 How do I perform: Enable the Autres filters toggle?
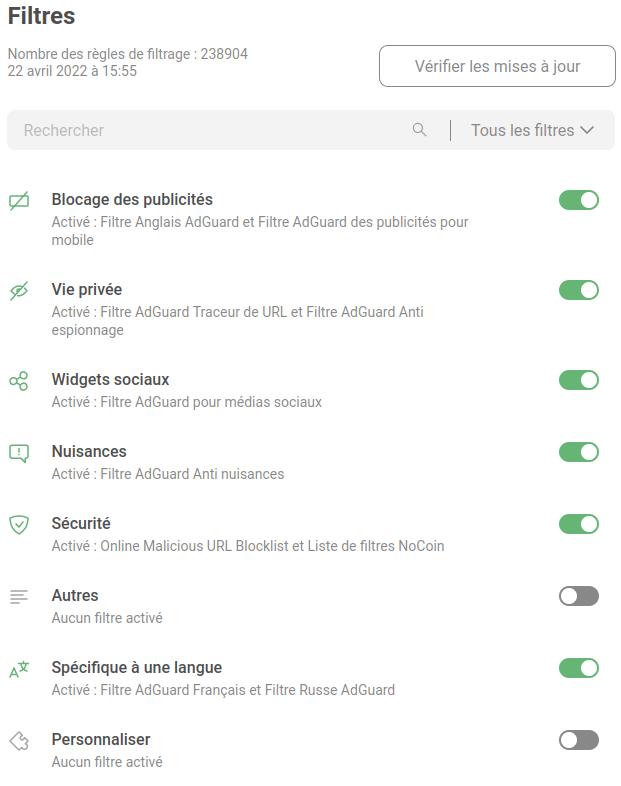[x=579, y=596]
